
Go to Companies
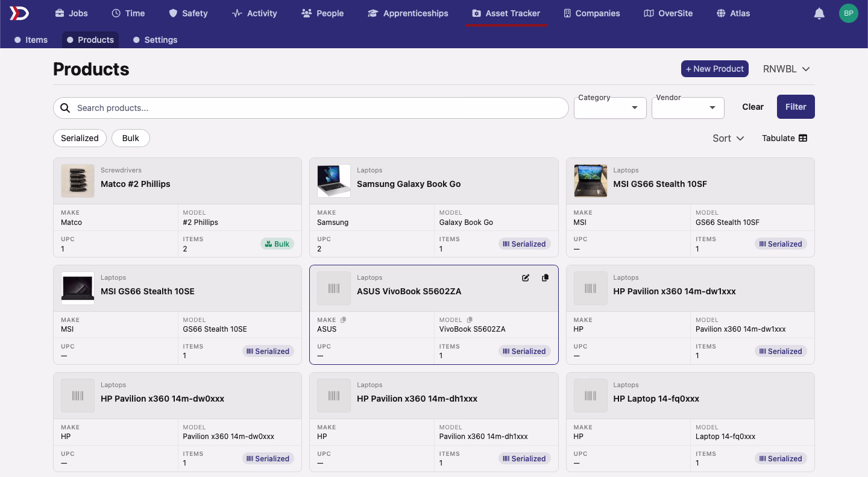point(591,13)
